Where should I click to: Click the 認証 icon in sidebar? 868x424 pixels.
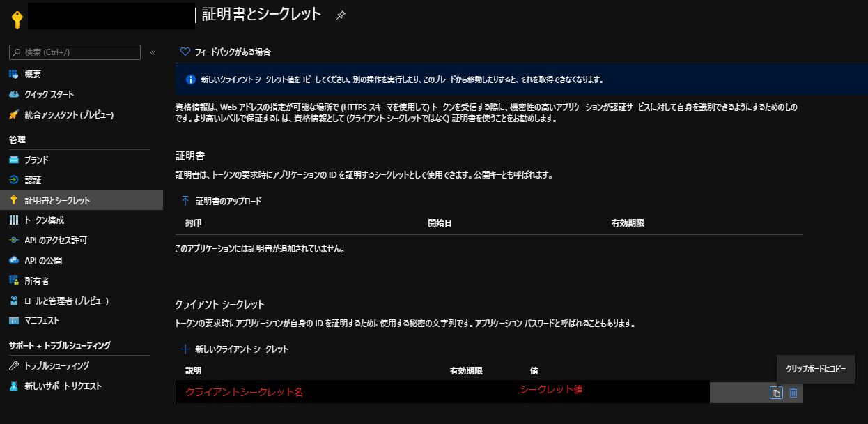click(14, 180)
